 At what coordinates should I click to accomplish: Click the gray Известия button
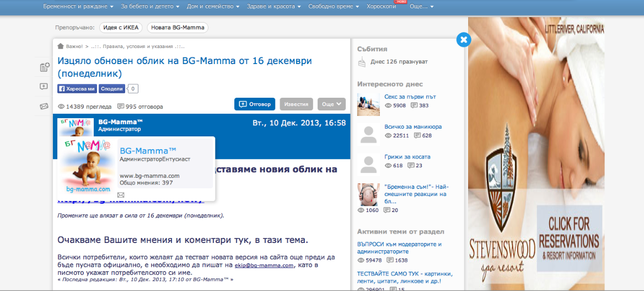tap(296, 104)
